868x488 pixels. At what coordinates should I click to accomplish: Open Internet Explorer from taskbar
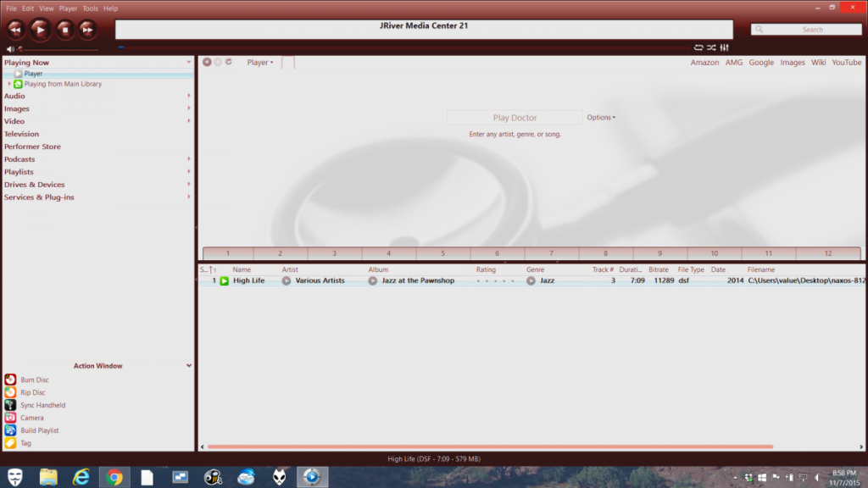81,477
